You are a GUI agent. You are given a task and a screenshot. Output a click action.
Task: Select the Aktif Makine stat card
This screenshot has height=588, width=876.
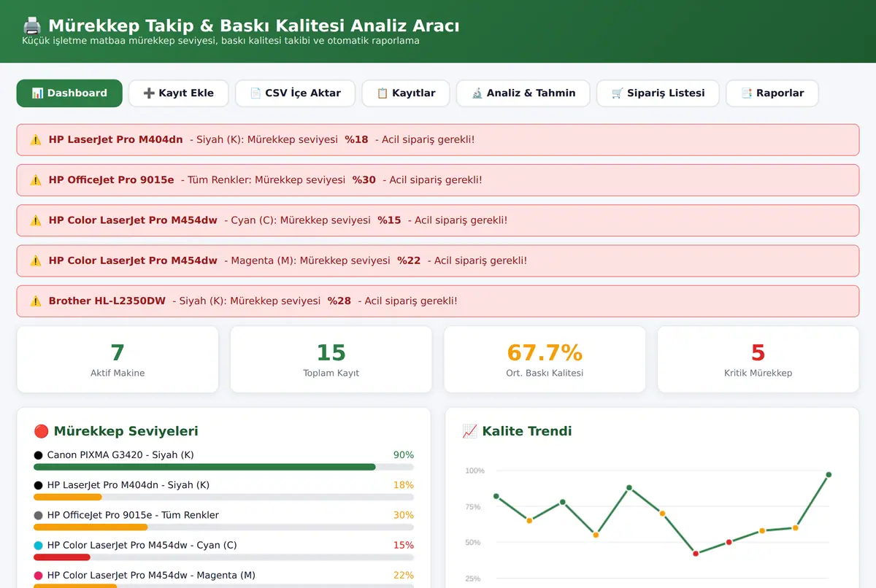click(118, 359)
